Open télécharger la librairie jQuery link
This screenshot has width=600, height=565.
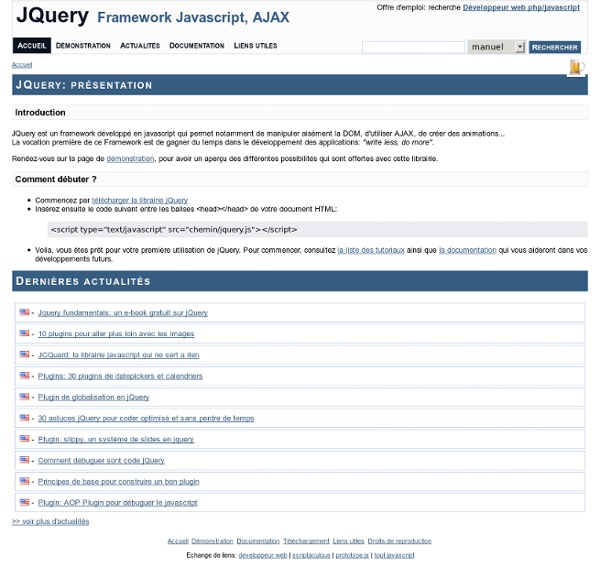pos(140,200)
